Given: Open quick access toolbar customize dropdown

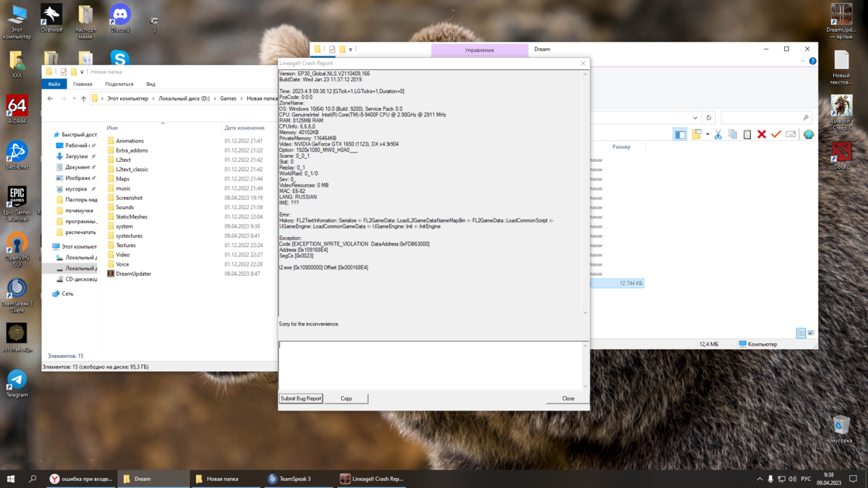Looking at the screenshot, I should [x=350, y=50].
